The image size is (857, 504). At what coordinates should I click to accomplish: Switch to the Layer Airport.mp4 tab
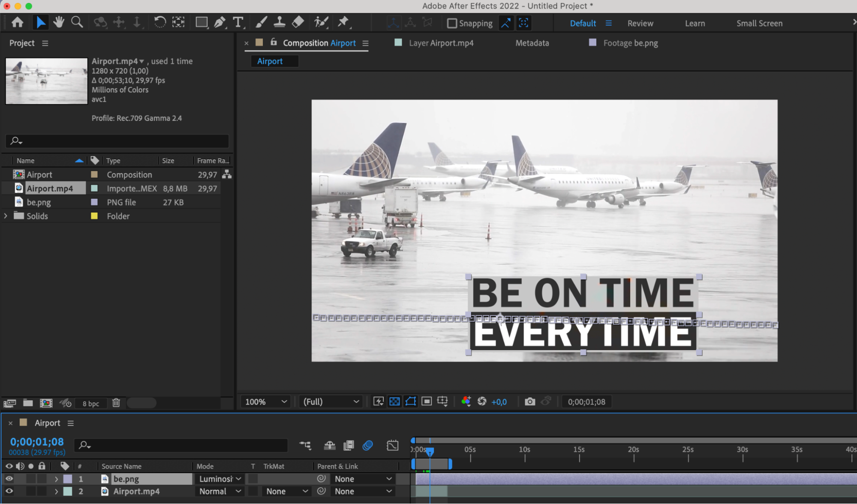click(x=441, y=43)
